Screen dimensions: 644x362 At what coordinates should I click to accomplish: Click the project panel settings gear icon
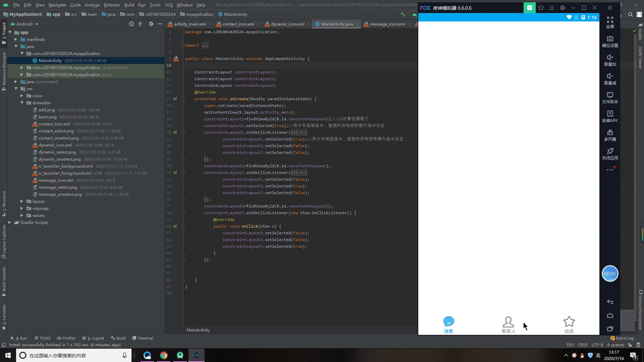point(151,24)
